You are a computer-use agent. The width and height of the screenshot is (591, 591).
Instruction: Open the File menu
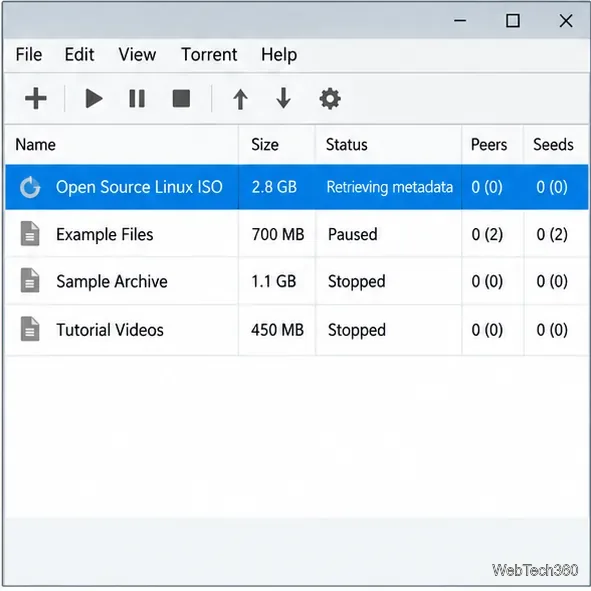(x=29, y=55)
